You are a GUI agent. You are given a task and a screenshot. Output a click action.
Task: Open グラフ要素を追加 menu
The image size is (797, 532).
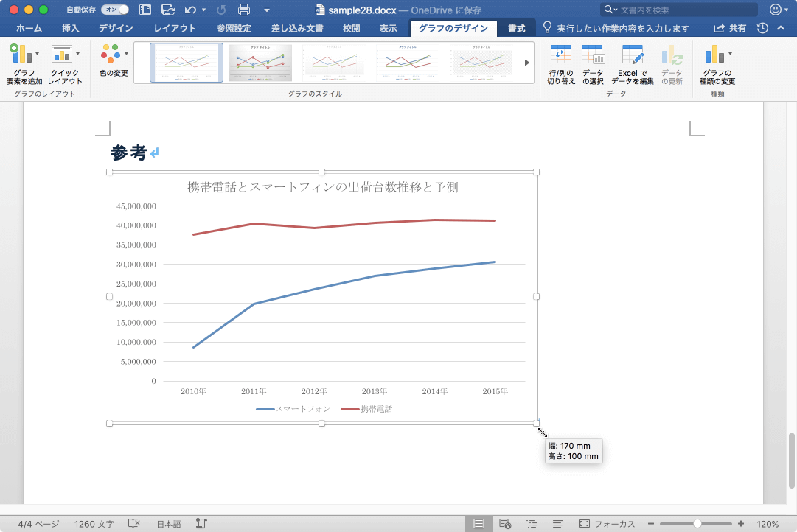point(24,64)
